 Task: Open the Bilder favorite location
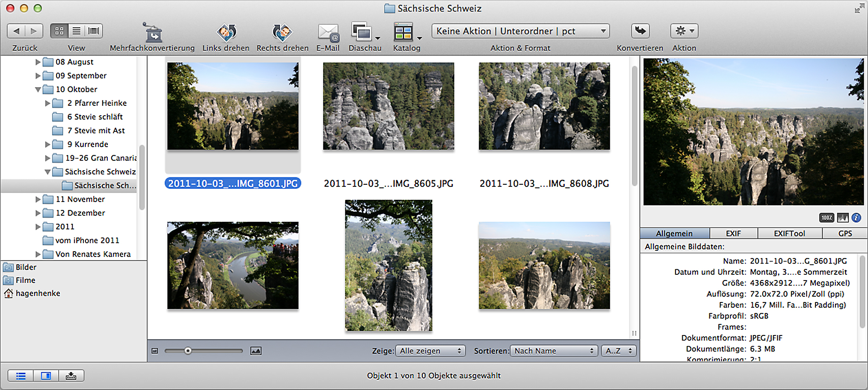(20, 267)
